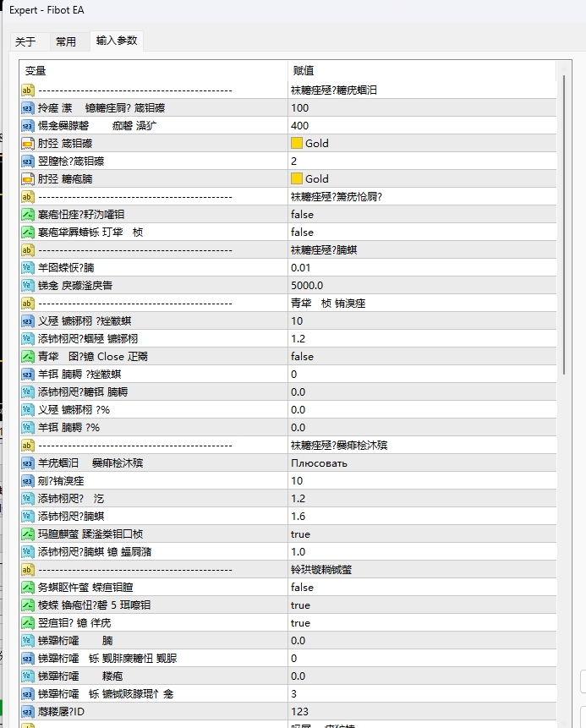This screenshot has height=728, width=586.
Task: Open the Плюсовать value dropdown
Action: click(422, 463)
